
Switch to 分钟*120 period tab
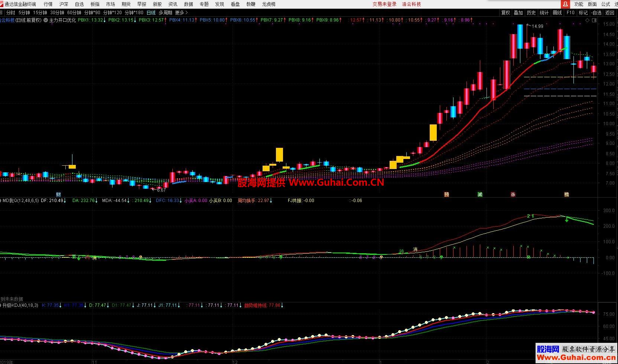[113, 13]
